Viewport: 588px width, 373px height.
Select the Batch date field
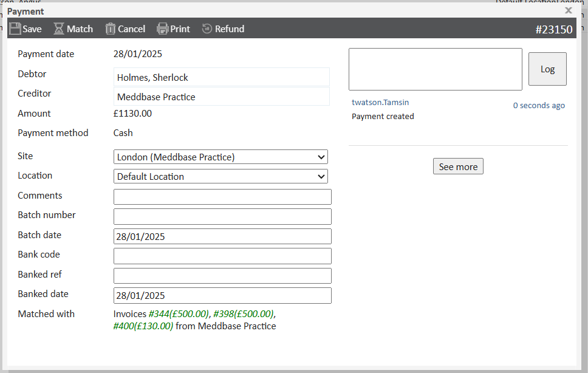pyautogui.click(x=222, y=236)
